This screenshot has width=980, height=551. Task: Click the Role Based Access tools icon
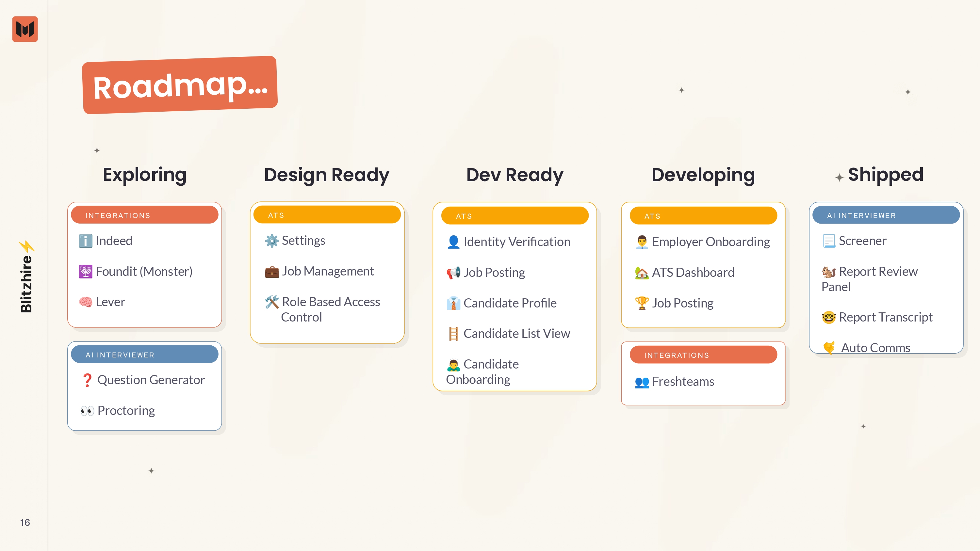pyautogui.click(x=272, y=302)
